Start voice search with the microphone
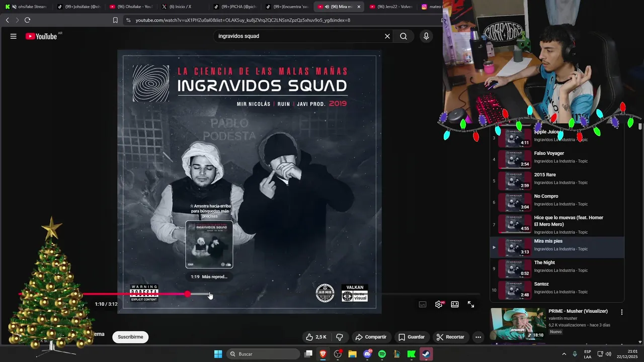The height and width of the screenshot is (362, 644). click(x=426, y=36)
